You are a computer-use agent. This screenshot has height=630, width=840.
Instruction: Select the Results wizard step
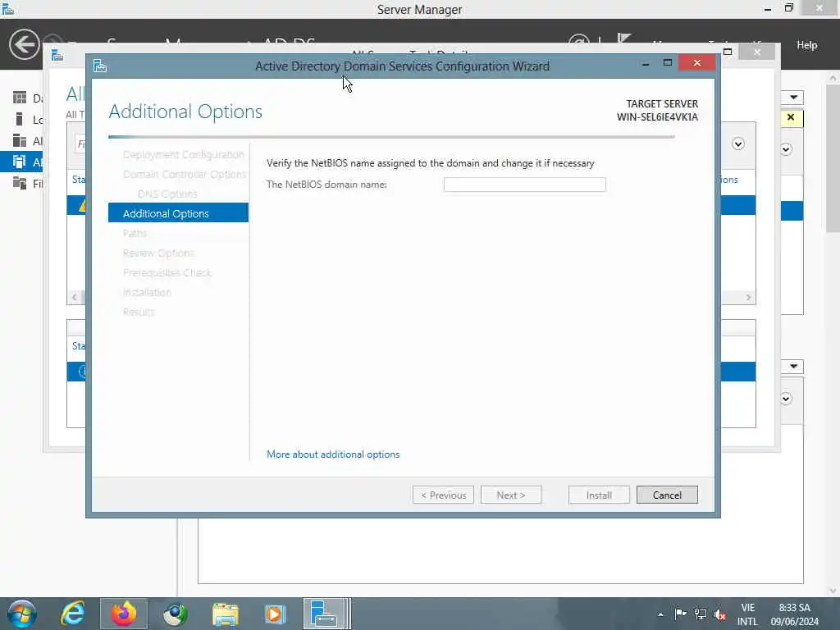pos(138,312)
